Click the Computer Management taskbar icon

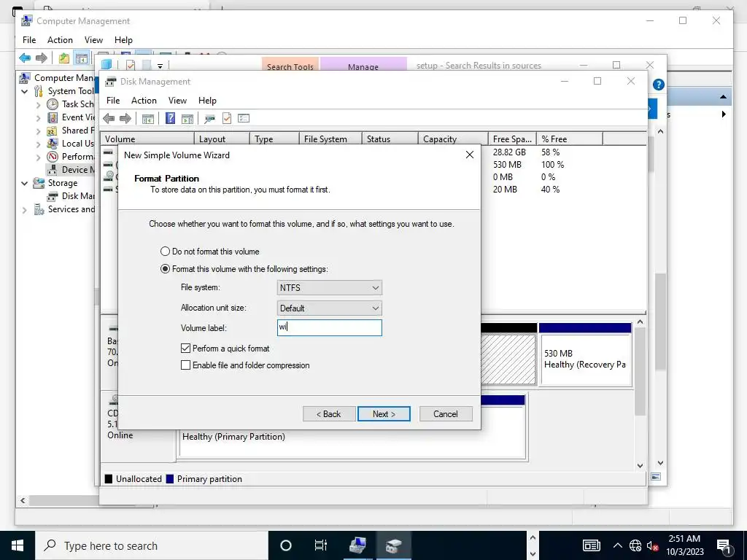click(x=357, y=545)
